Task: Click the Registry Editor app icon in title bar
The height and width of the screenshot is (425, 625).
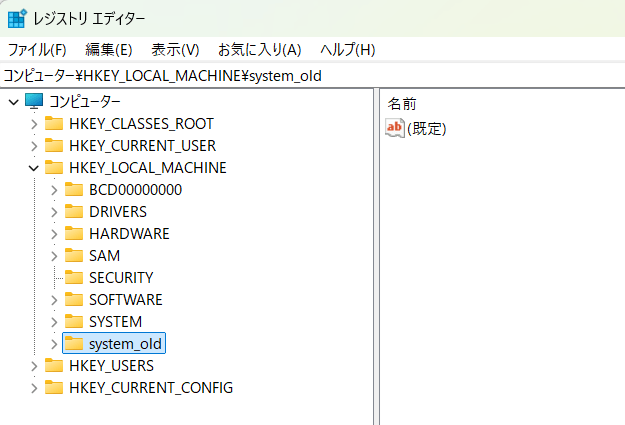Action: coord(17,19)
